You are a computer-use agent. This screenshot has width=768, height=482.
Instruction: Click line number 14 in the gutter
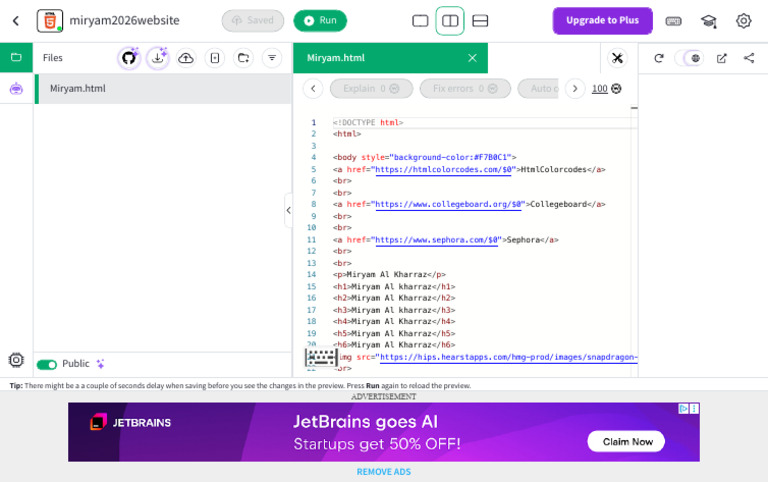312,275
